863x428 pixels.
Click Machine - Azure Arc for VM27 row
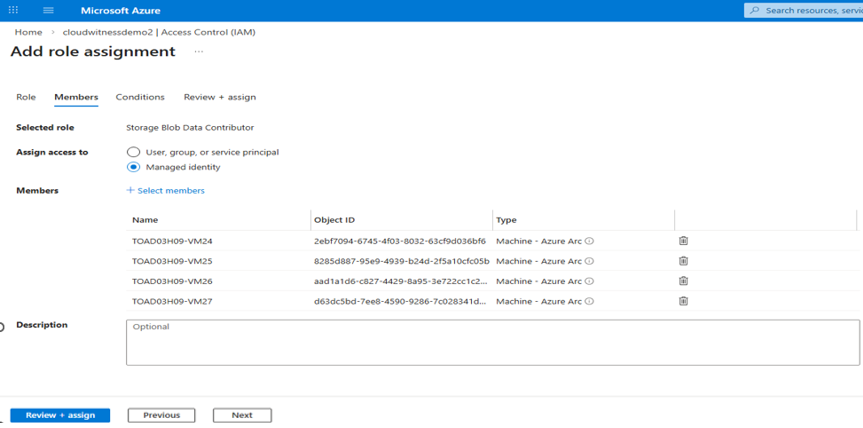[x=539, y=301]
